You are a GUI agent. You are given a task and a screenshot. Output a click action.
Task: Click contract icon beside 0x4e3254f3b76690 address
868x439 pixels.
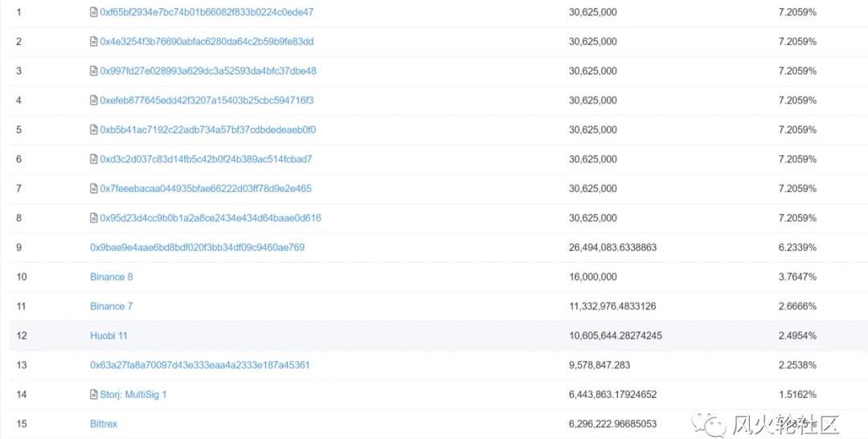pos(93,42)
